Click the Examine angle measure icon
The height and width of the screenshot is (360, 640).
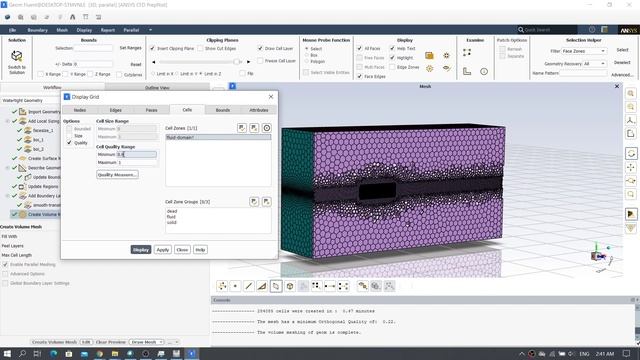[x=467, y=71]
